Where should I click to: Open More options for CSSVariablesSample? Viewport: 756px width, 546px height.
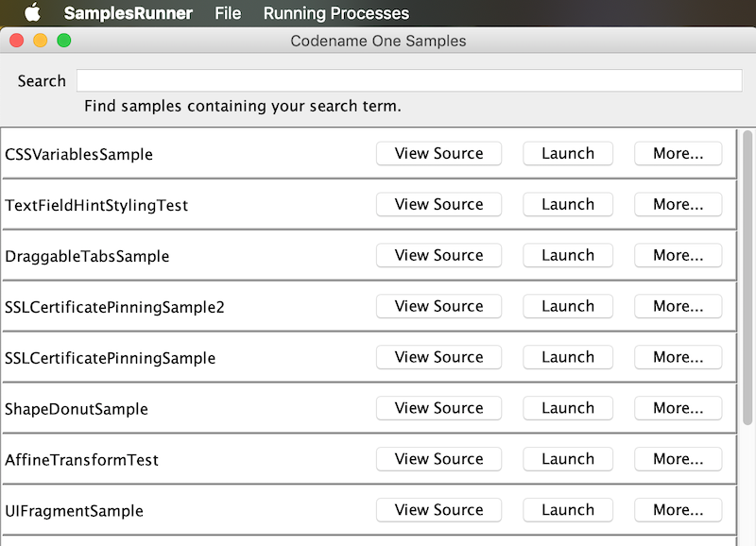678,153
